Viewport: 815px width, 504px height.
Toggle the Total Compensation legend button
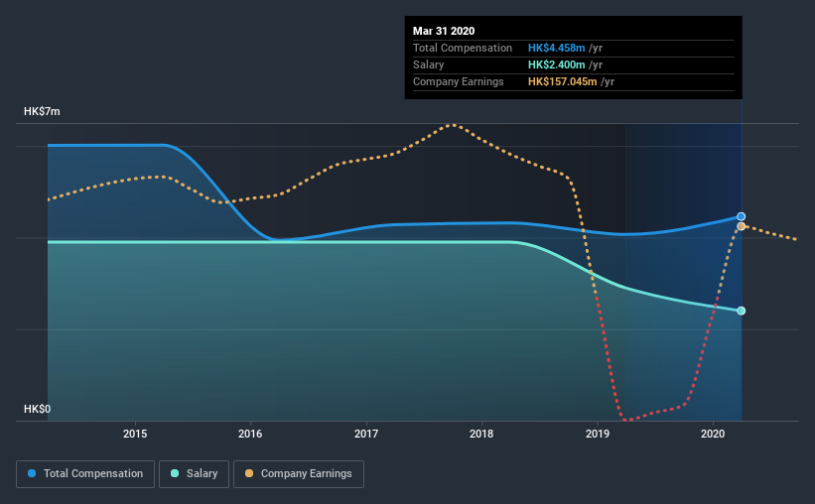[x=85, y=474]
